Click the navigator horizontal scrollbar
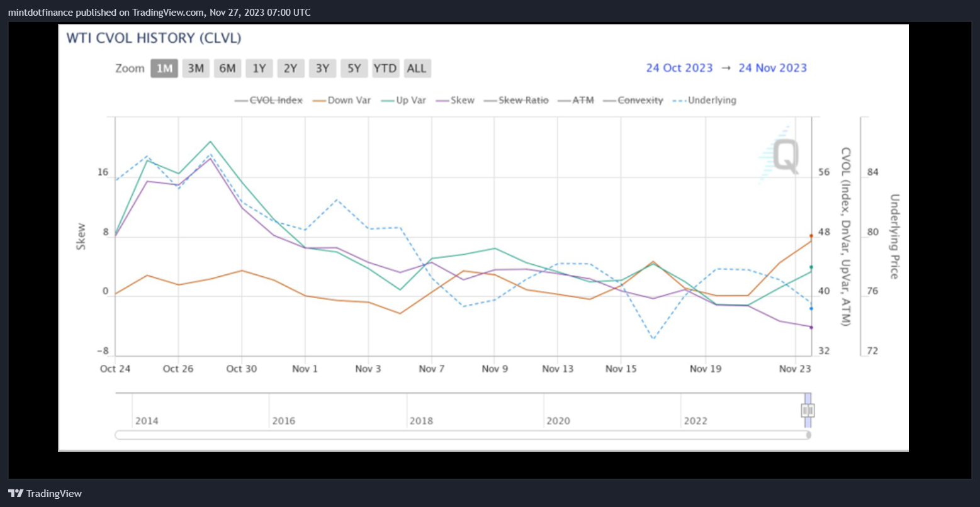Screen dimensions: 980x507 point(463,435)
